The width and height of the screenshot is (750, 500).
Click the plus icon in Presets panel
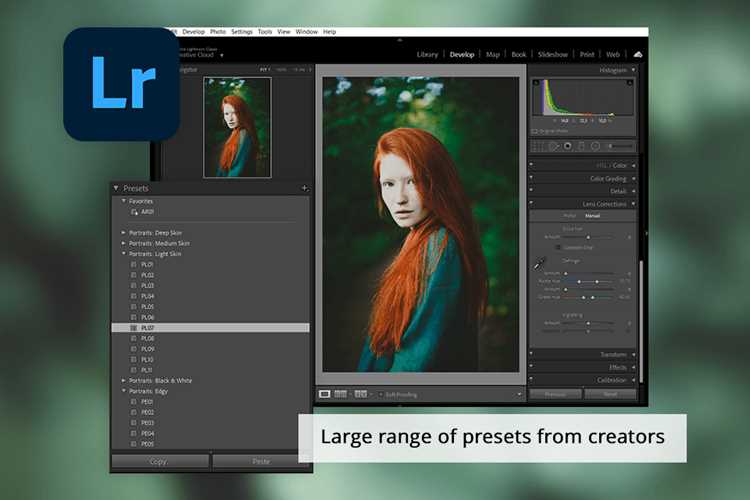click(304, 188)
